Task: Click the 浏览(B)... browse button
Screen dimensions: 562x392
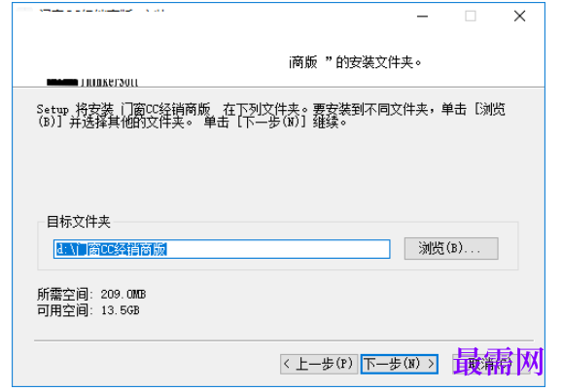Action: pyautogui.click(x=451, y=248)
